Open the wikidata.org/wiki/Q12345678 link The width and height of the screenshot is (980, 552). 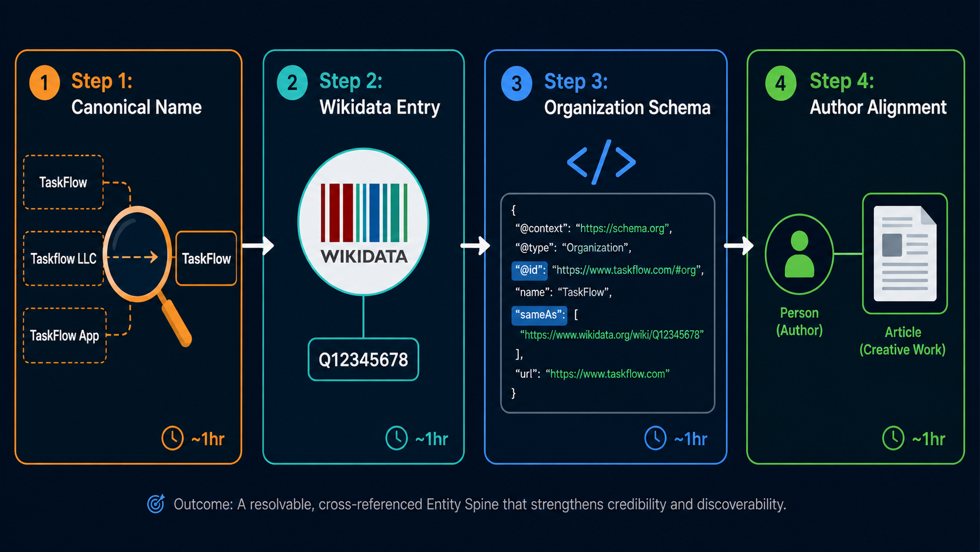point(611,335)
